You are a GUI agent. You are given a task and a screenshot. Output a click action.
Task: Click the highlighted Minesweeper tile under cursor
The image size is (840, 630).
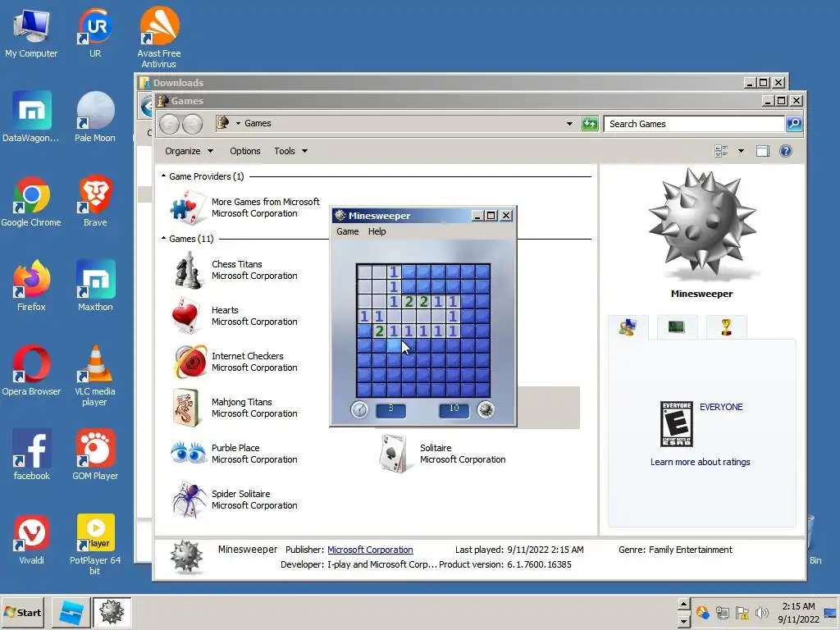pos(394,345)
